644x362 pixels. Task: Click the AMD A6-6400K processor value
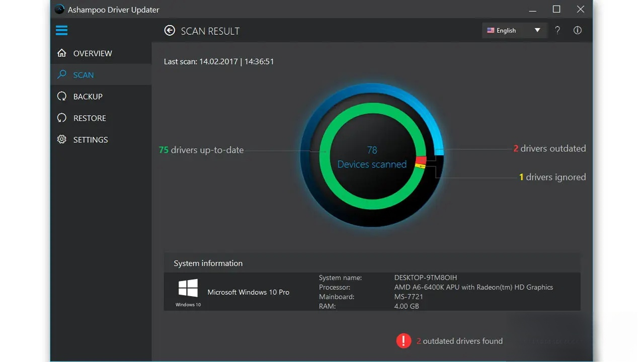pyautogui.click(x=473, y=287)
